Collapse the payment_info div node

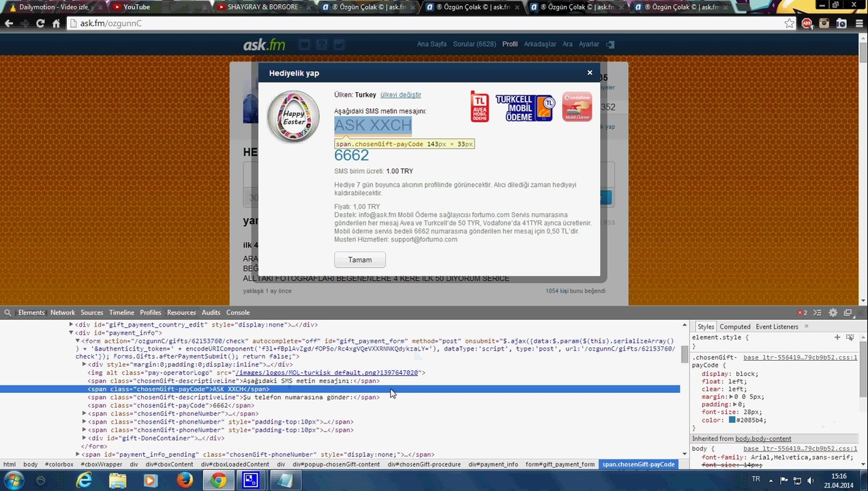72,333
